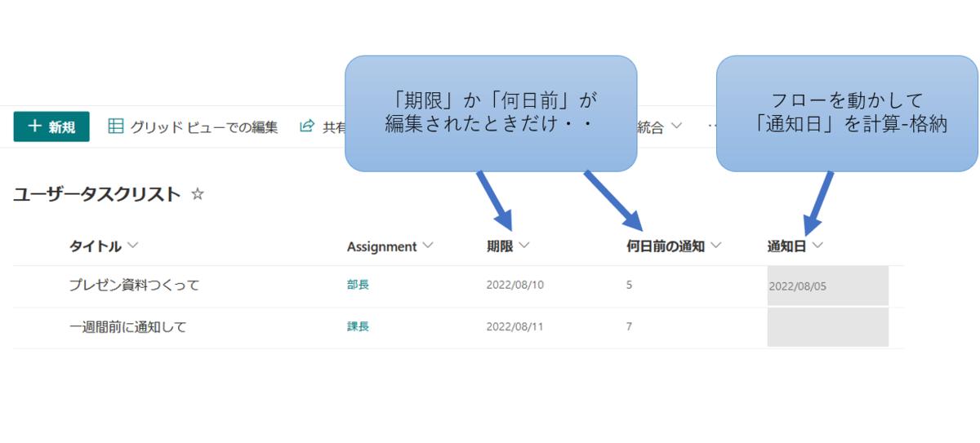
Task: Select the date 2022/08/10
Action: click(x=514, y=285)
